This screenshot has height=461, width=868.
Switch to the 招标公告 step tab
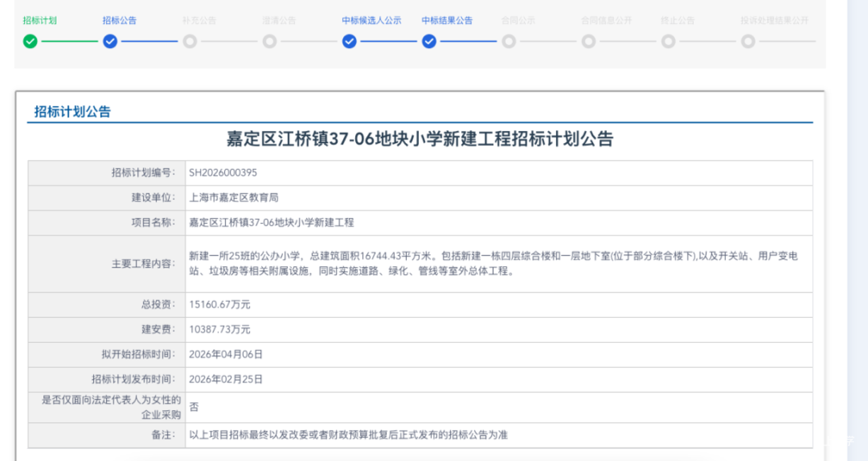pyautogui.click(x=120, y=21)
